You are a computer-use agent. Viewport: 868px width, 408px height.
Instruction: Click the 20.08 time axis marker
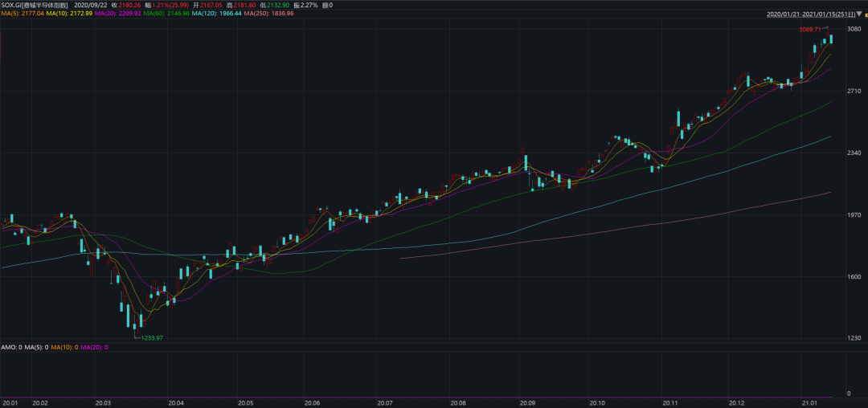[458, 403]
